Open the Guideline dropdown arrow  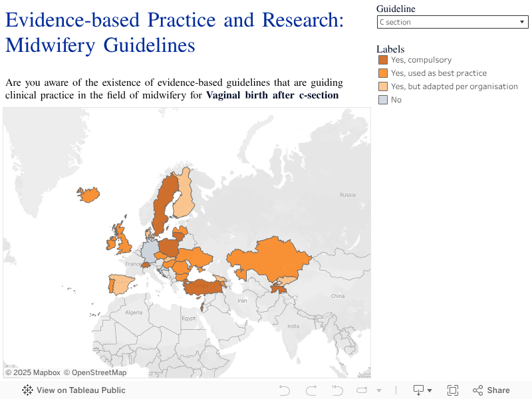522,22
